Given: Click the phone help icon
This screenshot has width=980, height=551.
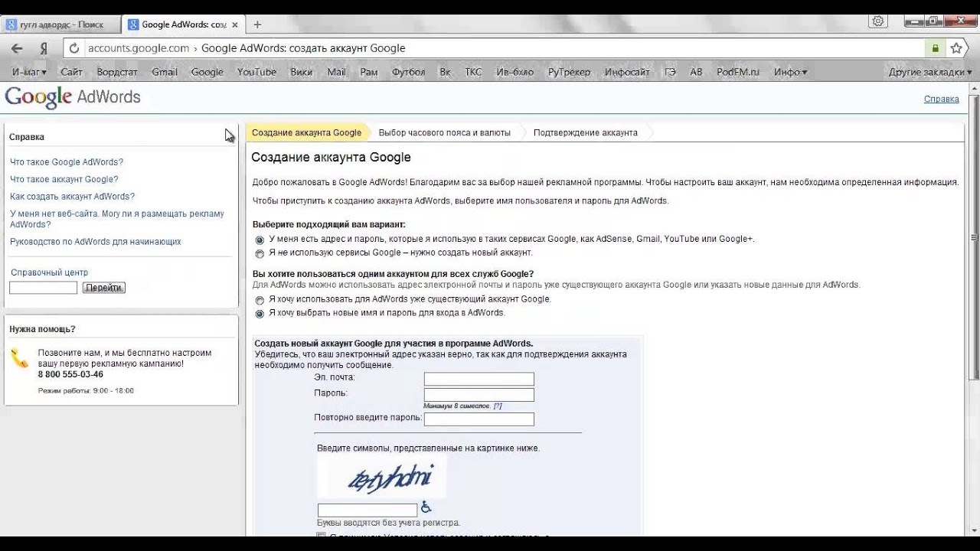Looking at the screenshot, I should [20, 358].
